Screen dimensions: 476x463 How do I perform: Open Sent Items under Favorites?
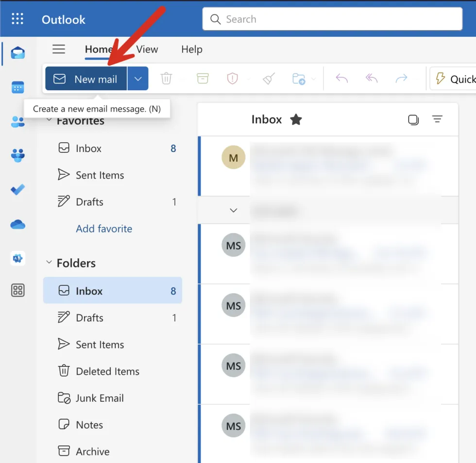point(113,175)
